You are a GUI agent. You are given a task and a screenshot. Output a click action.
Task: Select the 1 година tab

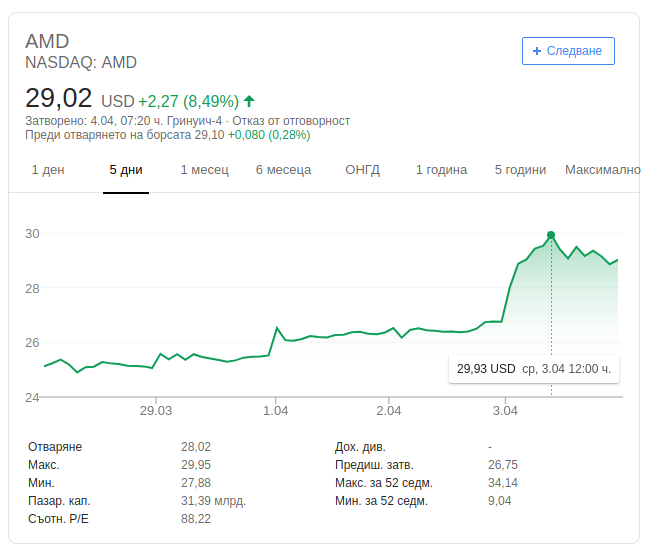click(441, 170)
